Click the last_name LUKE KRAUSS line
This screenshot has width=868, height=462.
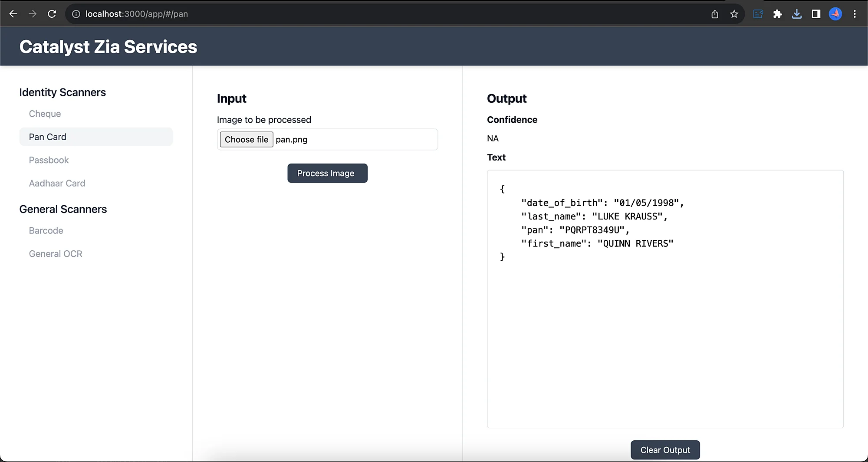[x=594, y=216]
